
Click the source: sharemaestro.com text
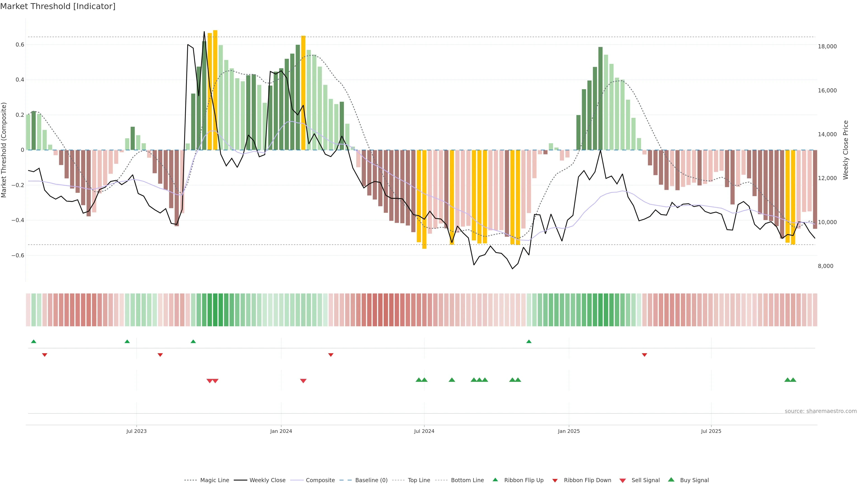pyautogui.click(x=821, y=411)
